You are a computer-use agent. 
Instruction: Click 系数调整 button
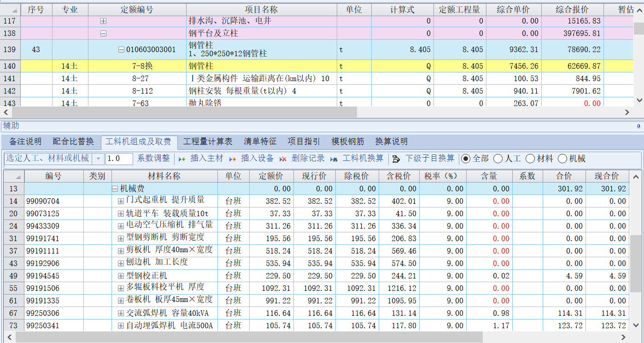[x=153, y=159]
